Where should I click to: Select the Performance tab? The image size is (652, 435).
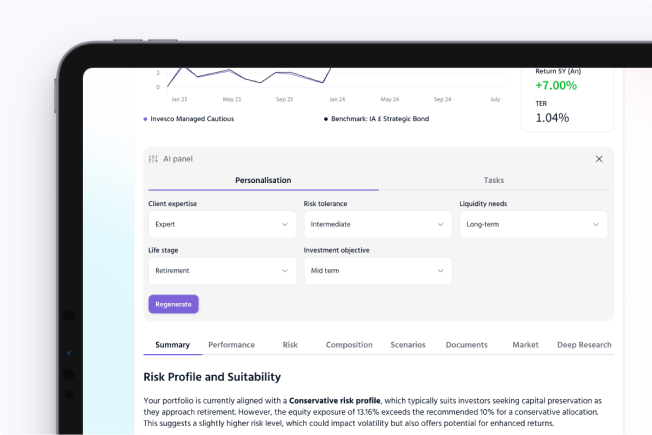232,345
